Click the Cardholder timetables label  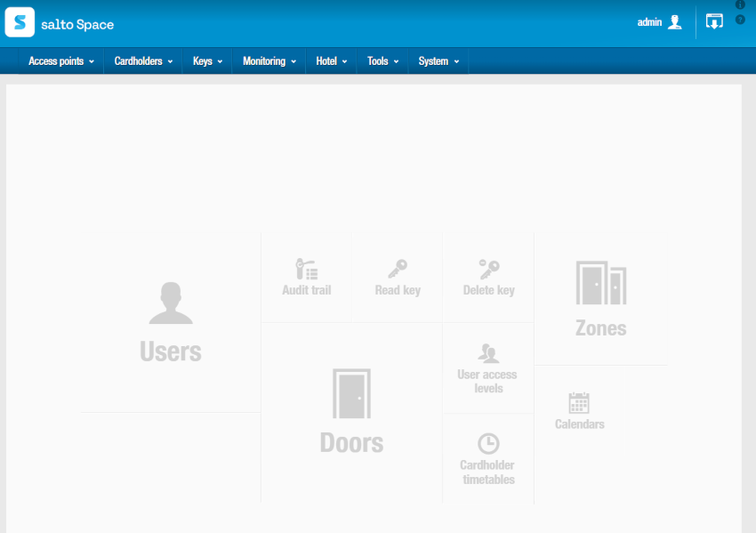tap(488, 472)
